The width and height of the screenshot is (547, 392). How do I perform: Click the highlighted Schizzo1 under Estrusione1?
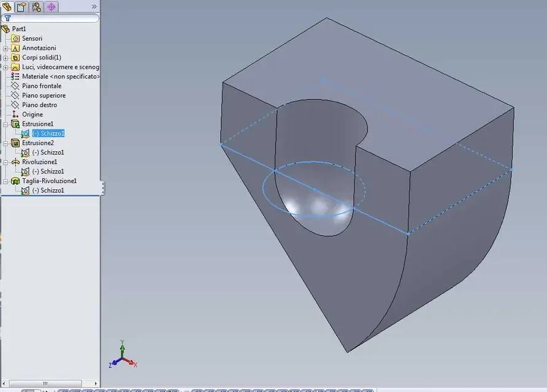(x=48, y=133)
